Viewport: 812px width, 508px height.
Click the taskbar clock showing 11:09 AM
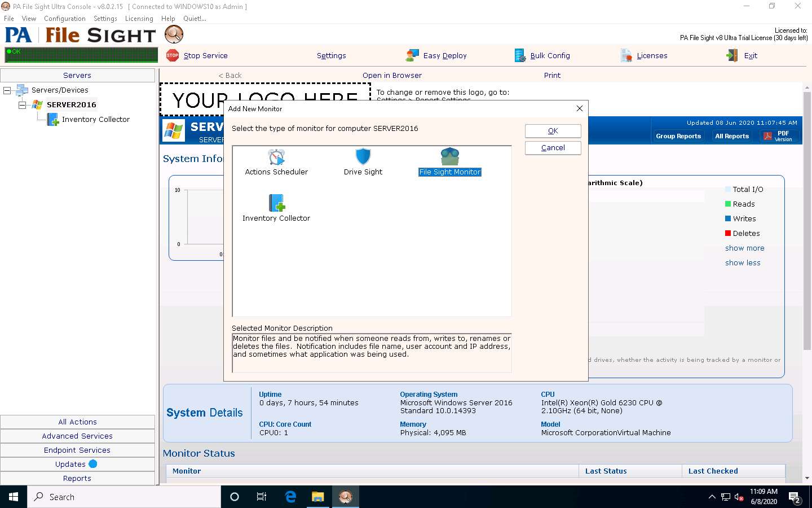point(764,497)
